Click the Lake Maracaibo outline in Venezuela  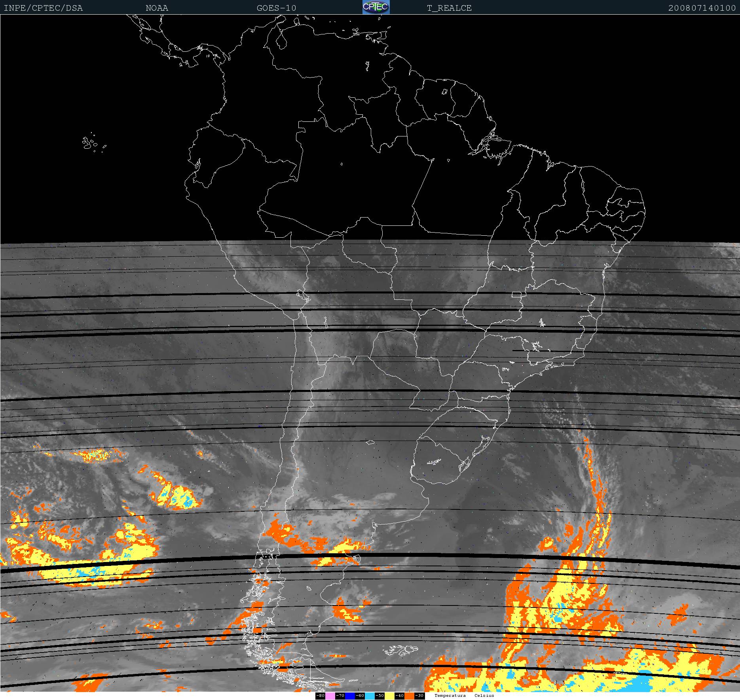[281, 40]
